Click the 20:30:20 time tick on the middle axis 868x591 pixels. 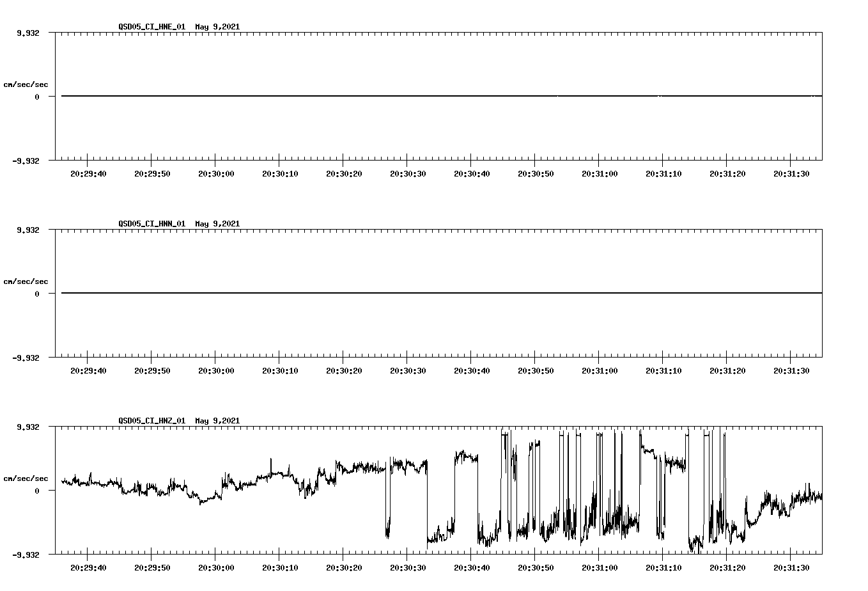(345, 369)
